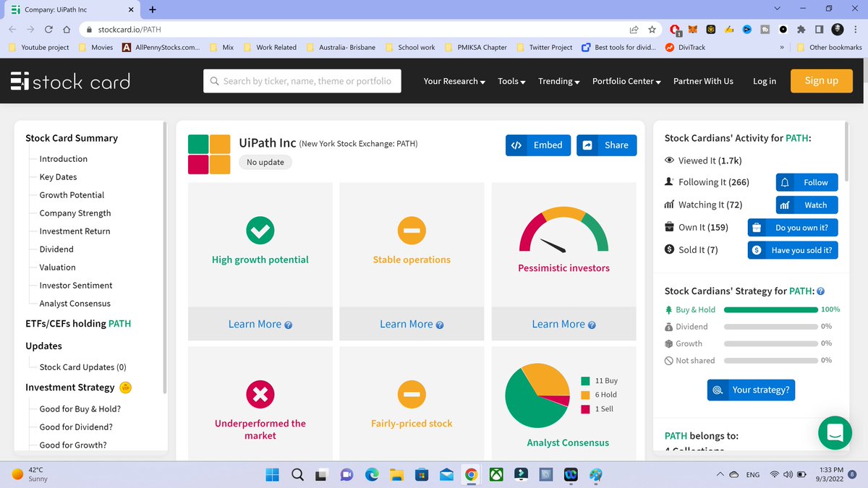Screen dimensions: 868x488
Task: Follow PATH with the Follow button
Action: 807,183
